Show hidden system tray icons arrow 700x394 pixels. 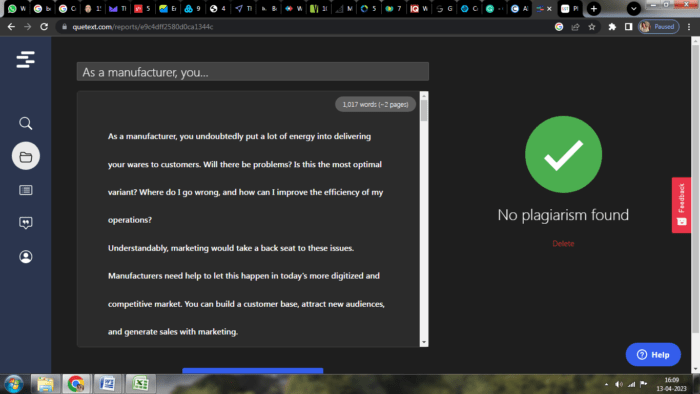606,384
